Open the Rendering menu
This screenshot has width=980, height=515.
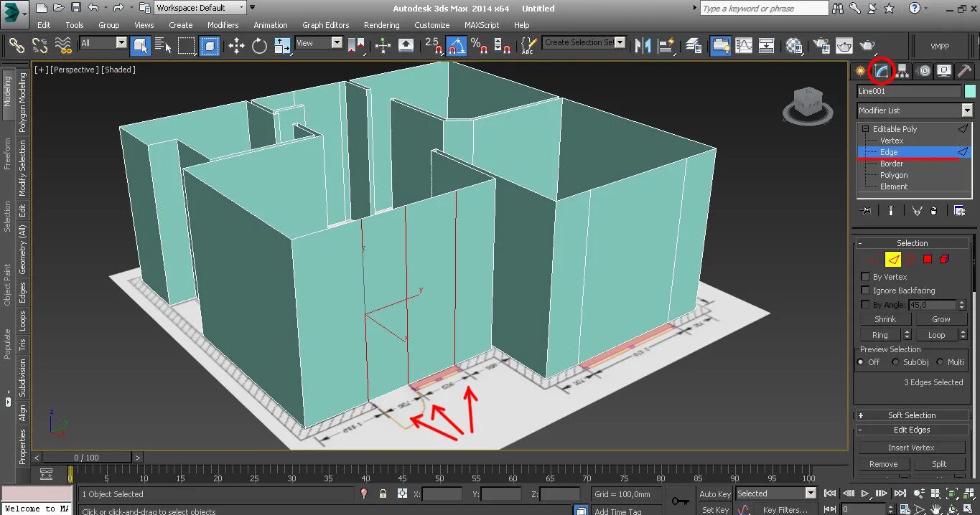pyautogui.click(x=381, y=25)
